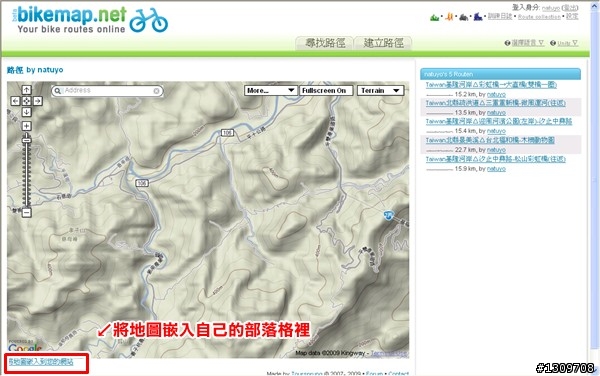Open the route ending 三重重新橋-微風運河(往返)

pos(496,103)
